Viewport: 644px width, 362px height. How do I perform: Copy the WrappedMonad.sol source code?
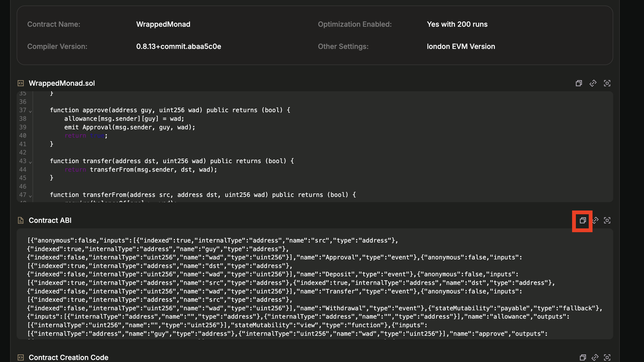579,83
